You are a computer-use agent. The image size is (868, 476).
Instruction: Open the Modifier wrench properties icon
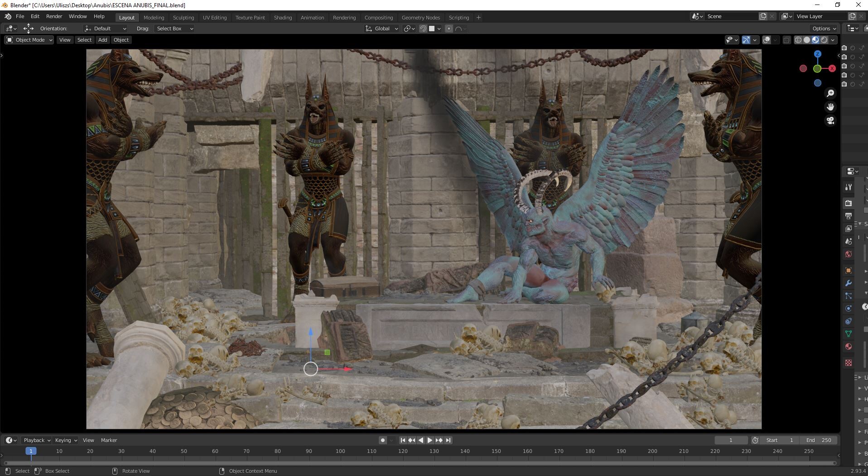(x=849, y=283)
